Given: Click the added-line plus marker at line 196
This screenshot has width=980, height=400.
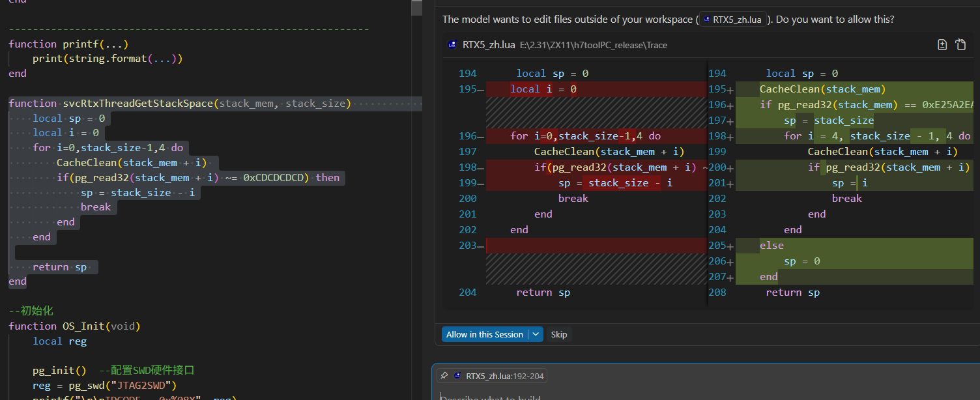Looking at the screenshot, I should point(730,106).
